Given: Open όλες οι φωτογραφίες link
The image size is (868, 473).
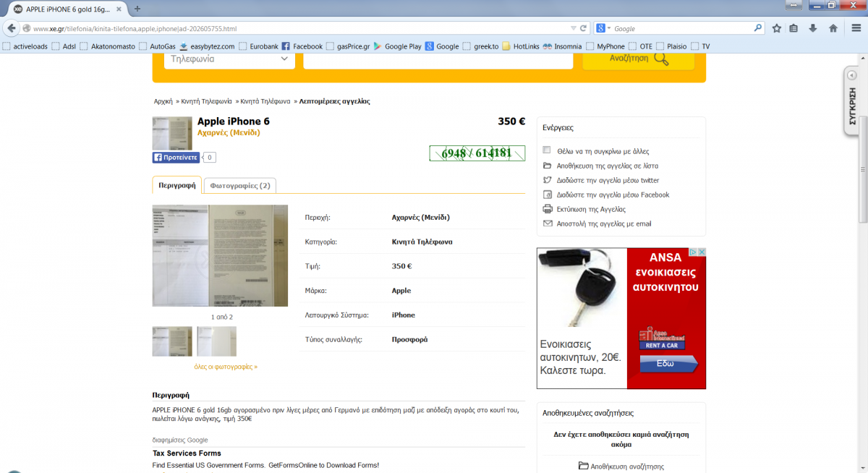Looking at the screenshot, I should (226, 367).
